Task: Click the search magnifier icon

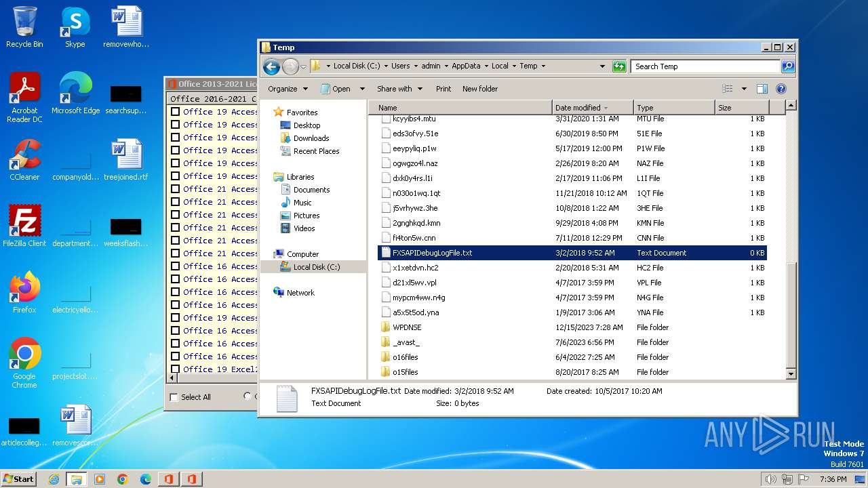Action: click(x=787, y=66)
